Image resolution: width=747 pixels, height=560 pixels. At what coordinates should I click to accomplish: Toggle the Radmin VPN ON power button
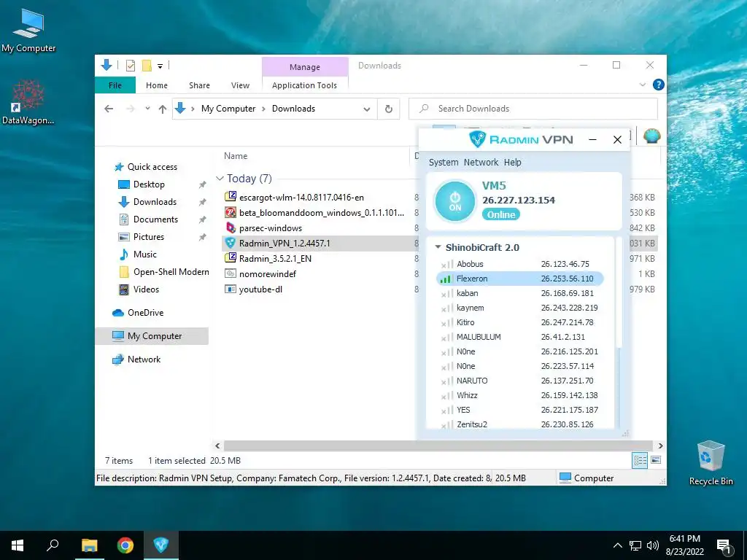pyautogui.click(x=455, y=201)
